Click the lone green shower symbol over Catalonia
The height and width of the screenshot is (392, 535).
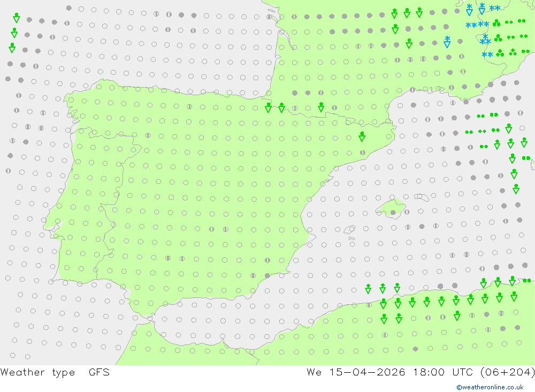(x=362, y=136)
